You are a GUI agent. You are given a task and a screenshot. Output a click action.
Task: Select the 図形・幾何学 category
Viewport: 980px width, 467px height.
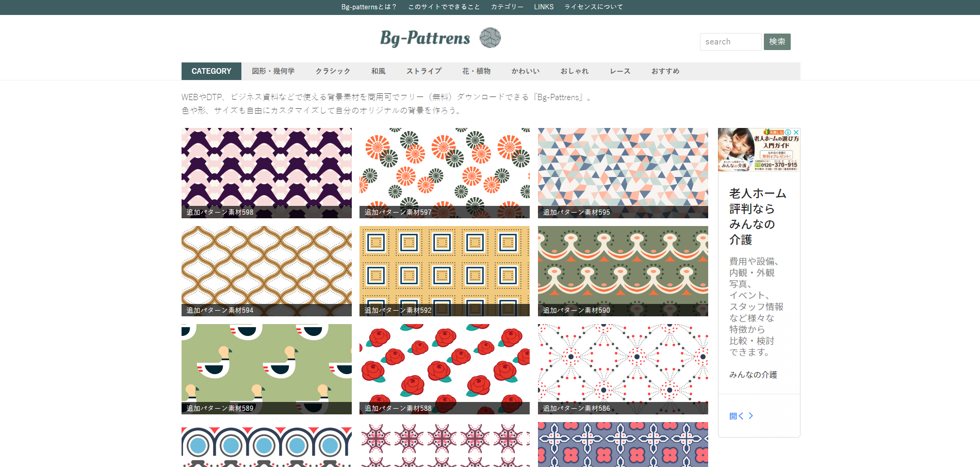(x=273, y=71)
